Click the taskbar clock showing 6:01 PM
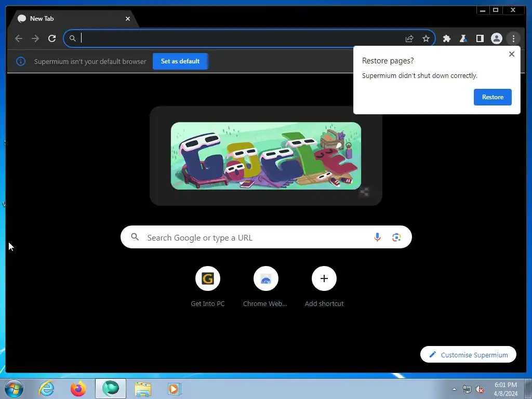The height and width of the screenshot is (399, 532). click(x=506, y=389)
